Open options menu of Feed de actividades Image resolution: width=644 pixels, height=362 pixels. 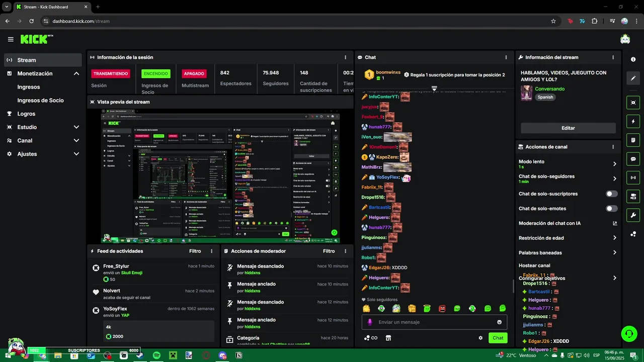(x=211, y=251)
